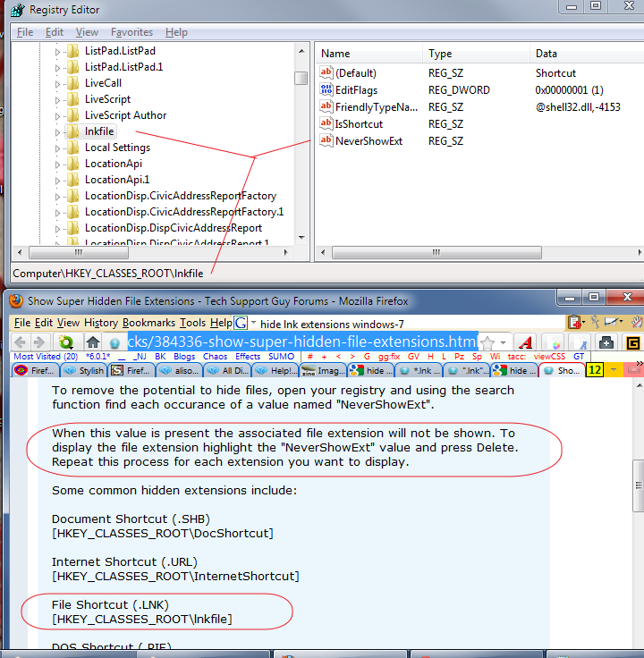Viewport: 644px width, 658px height.
Task: Expand the Local Settings key
Action: [x=57, y=148]
